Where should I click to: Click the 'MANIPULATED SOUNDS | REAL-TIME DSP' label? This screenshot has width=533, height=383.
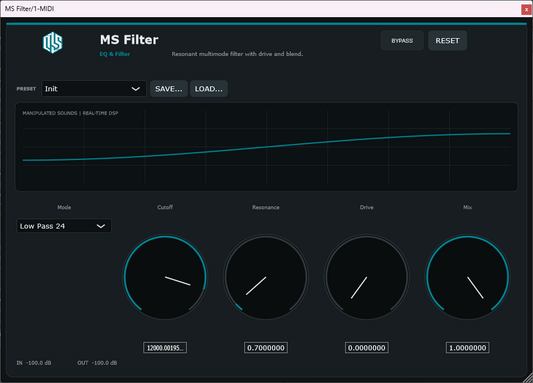click(x=70, y=113)
